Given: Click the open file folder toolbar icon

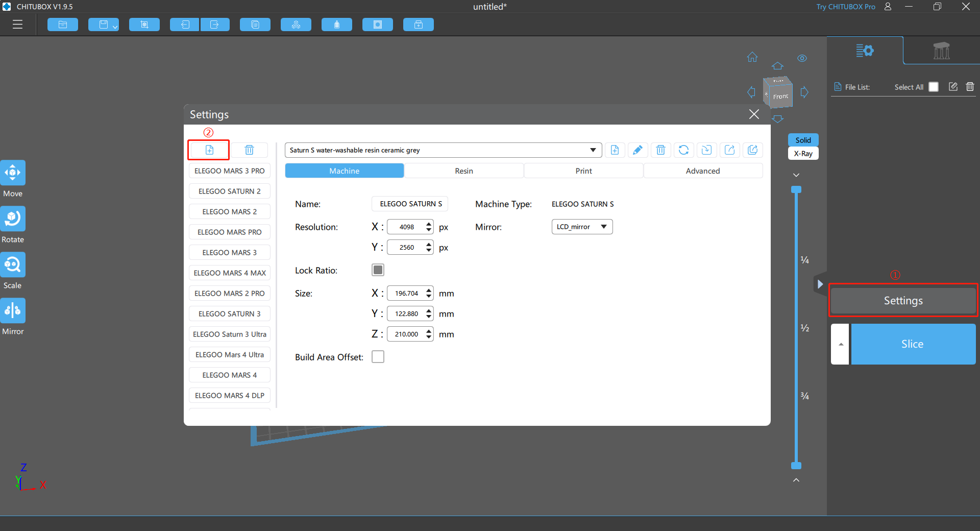Looking at the screenshot, I should pyautogui.click(x=63, y=25).
